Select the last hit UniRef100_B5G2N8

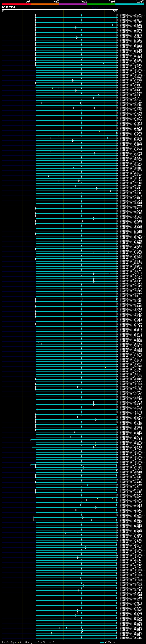[131, 638]
